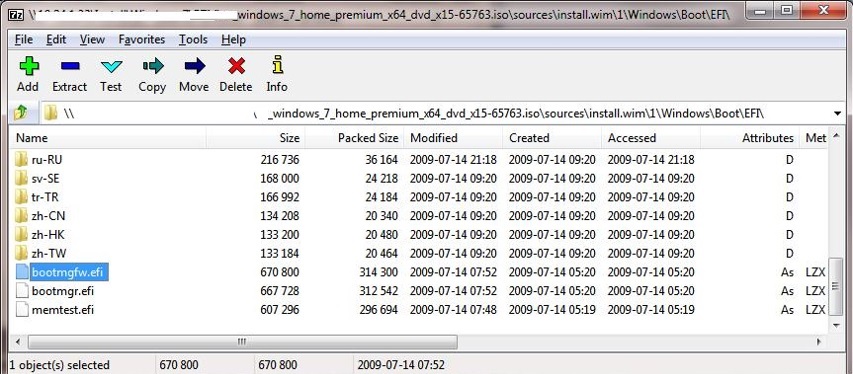Open the Info icon in toolbar
This screenshot has width=853, height=374.
coord(277,65)
